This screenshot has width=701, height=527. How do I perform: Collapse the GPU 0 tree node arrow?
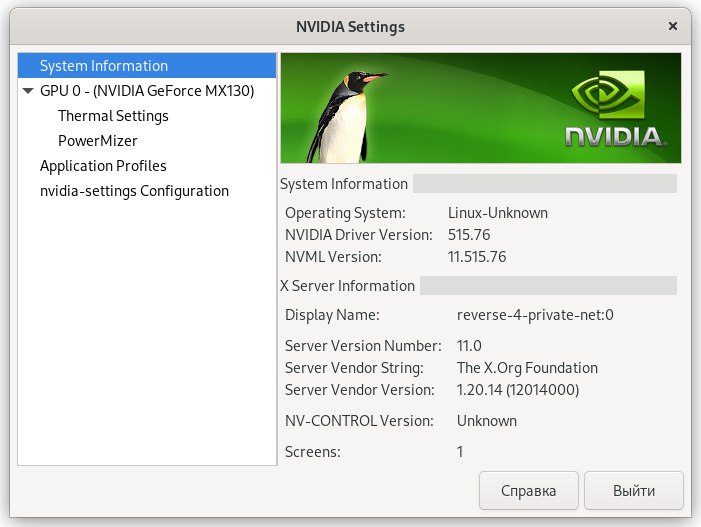pyautogui.click(x=28, y=91)
